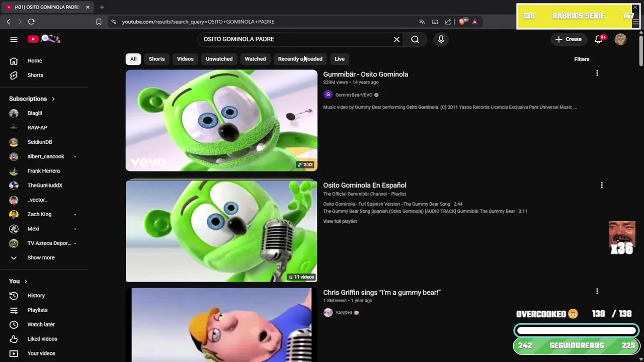Open Chris Griffin sings gummy bear title
Viewport: 644px width, 362px height.
click(382, 293)
